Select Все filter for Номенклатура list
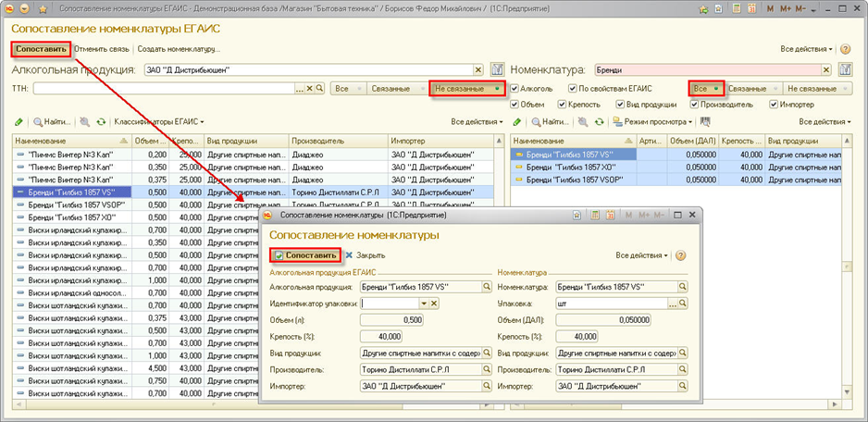Screen dimensions: 868x422 point(707,89)
